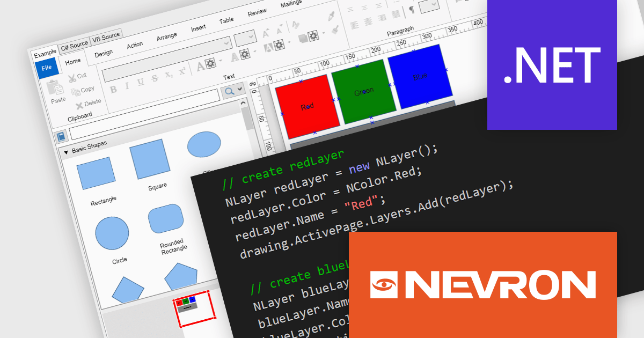
Task: Click the Paste clipboard icon
Action: click(55, 88)
